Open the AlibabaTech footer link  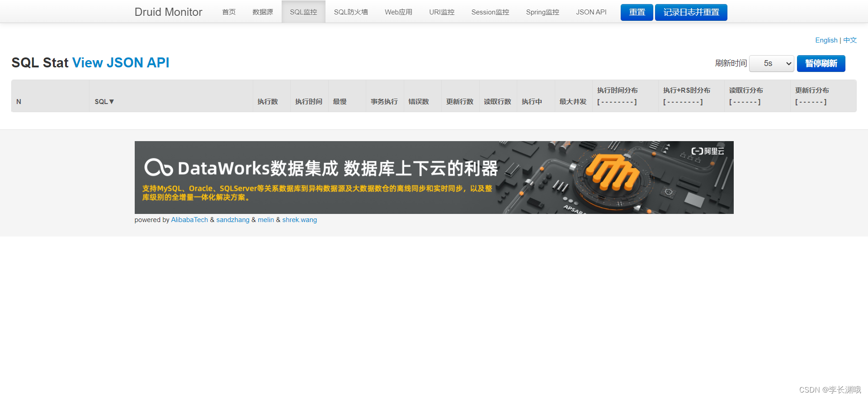(x=189, y=220)
